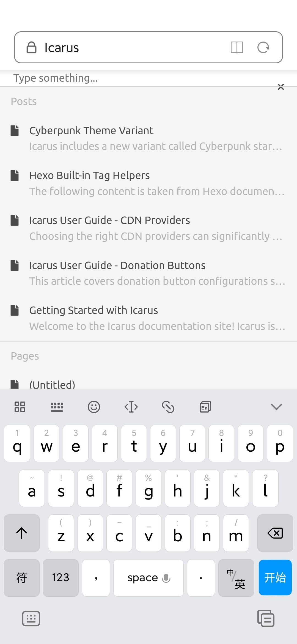297x644 pixels.
Task: Switch input method via the En icon
Action: coord(205,407)
